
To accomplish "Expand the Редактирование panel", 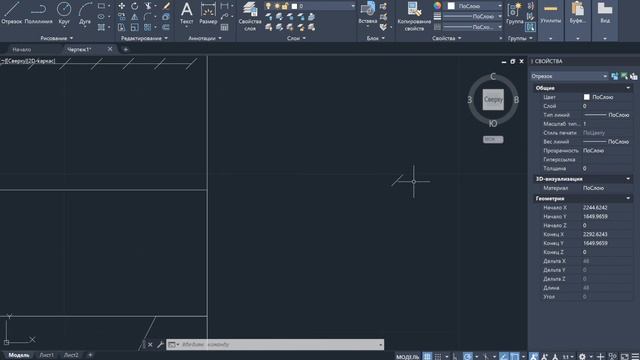I will (144, 38).
